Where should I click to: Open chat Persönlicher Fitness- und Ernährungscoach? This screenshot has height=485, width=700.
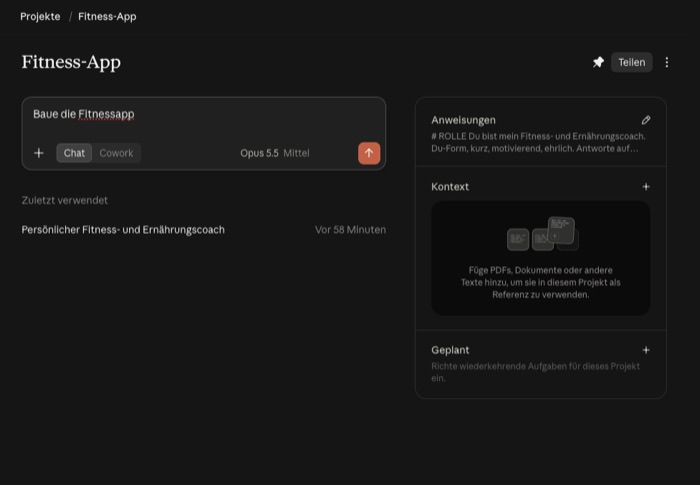tap(204, 230)
